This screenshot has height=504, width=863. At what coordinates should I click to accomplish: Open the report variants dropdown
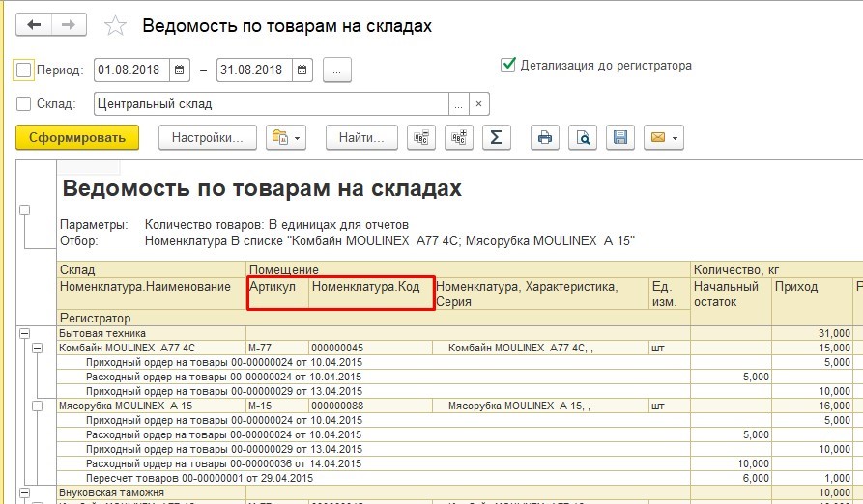click(x=287, y=137)
